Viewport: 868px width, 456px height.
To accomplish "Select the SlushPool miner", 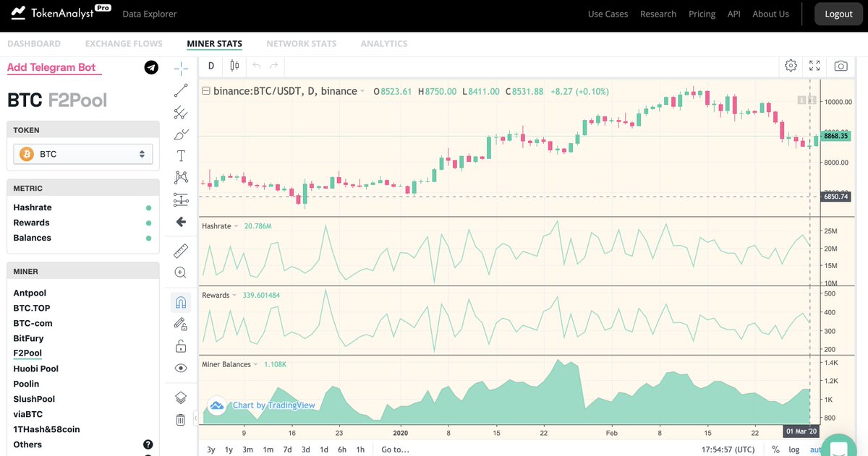I will [33, 399].
